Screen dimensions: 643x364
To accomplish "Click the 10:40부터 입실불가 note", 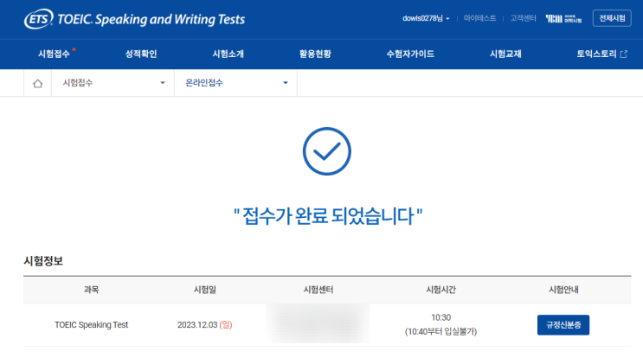I will 440,332.
